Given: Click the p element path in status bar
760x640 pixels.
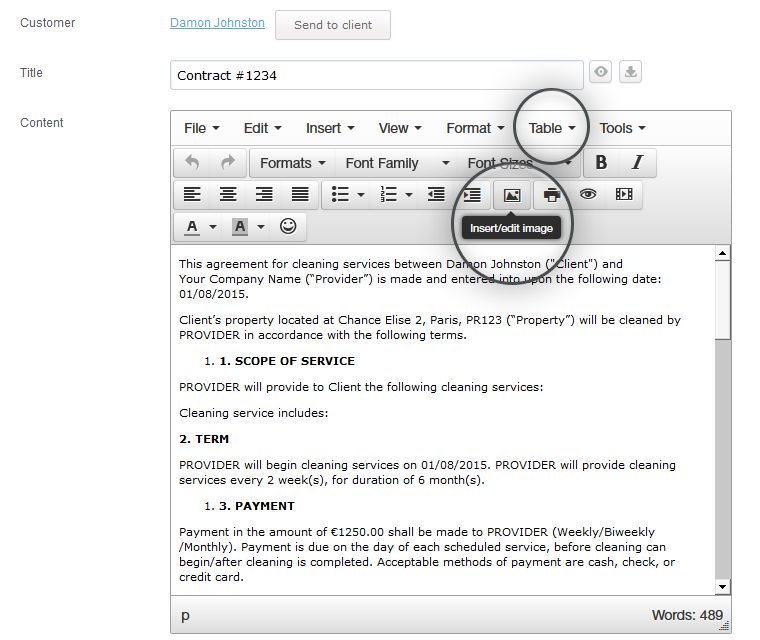Looking at the screenshot, I should coord(185,615).
